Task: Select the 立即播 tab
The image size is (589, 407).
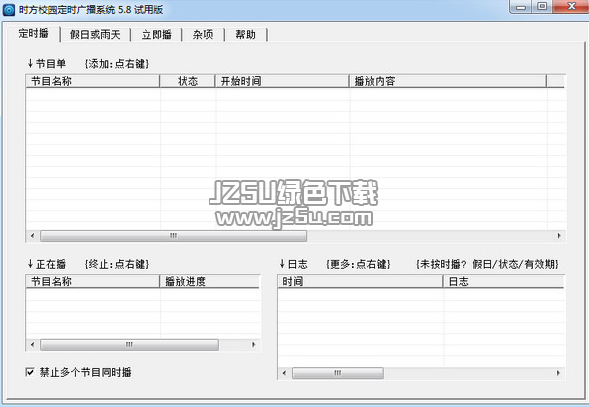Action: 157,35
